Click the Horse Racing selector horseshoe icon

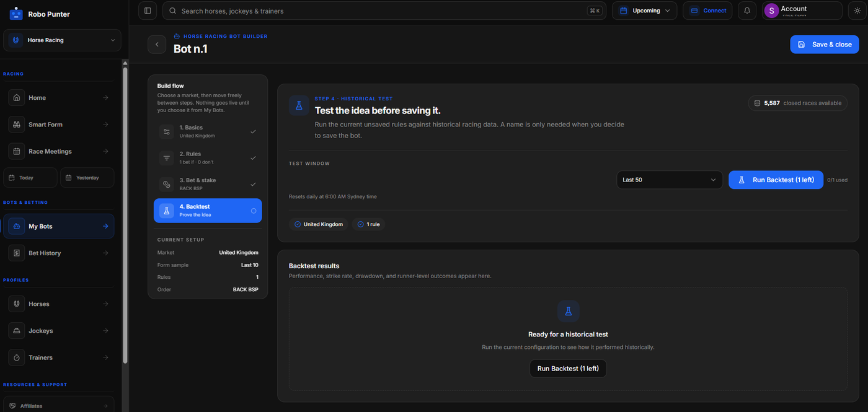pos(16,40)
